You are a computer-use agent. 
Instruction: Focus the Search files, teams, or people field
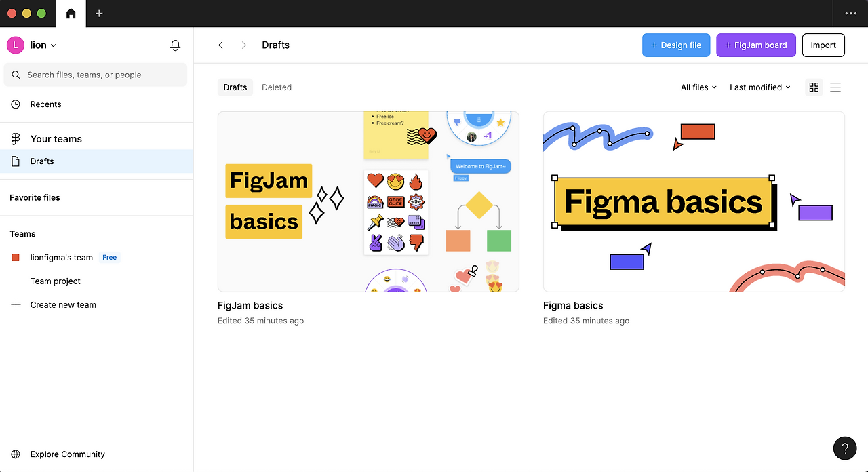[96, 75]
